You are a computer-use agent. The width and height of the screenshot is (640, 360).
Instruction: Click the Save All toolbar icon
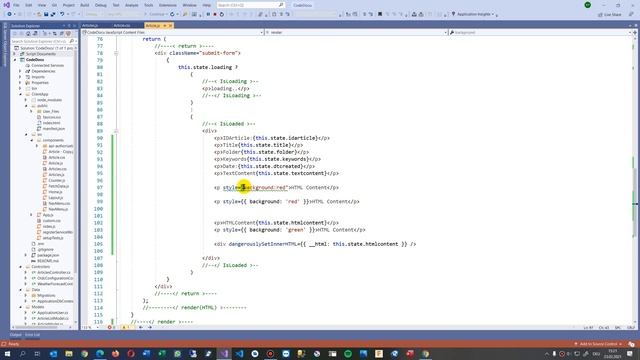pos(52,14)
